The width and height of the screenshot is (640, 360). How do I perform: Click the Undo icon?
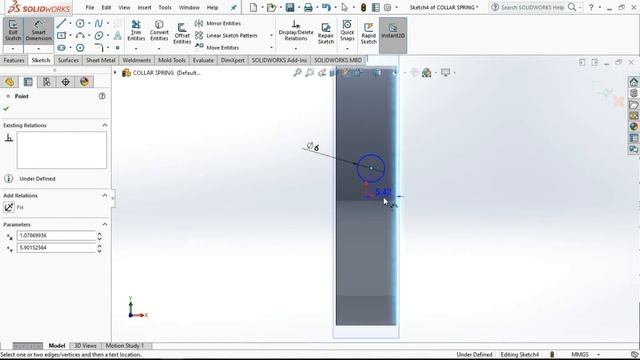pos(326,7)
